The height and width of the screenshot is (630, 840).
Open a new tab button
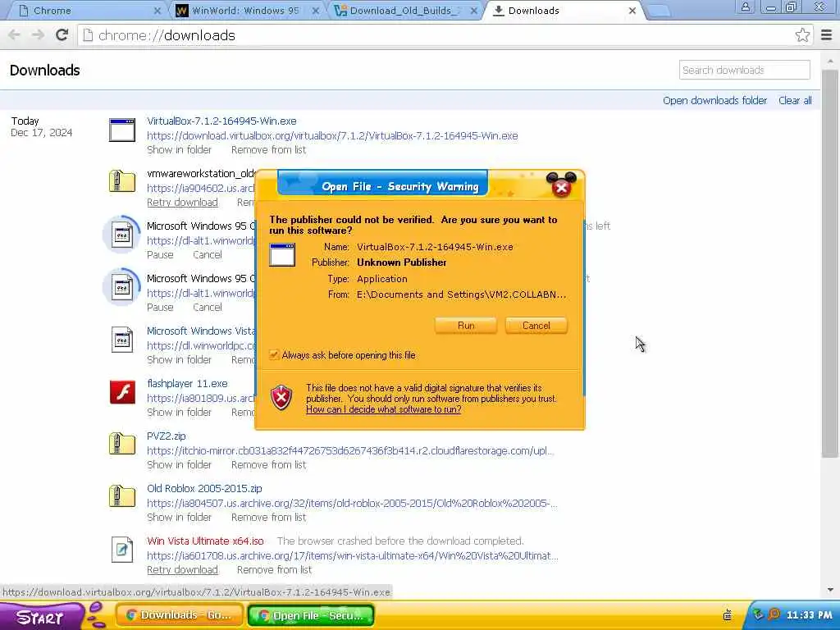660,11
